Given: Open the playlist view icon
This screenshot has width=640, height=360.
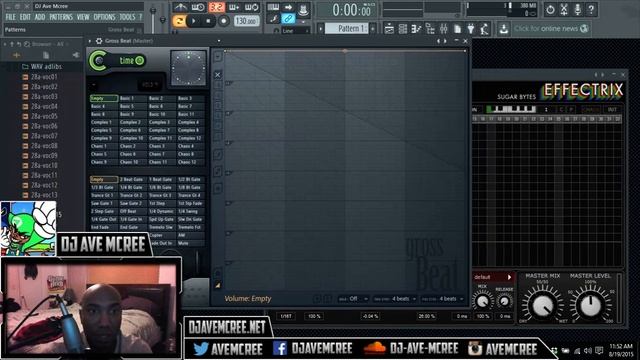Looking at the screenshot, I should pyautogui.click(x=389, y=29).
